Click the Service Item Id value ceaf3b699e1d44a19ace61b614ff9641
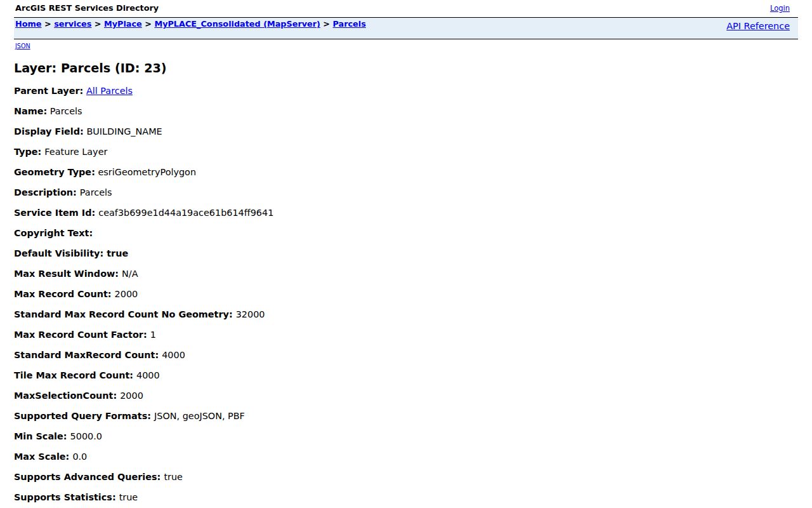The image size is (812, 508). coord(186,213)
